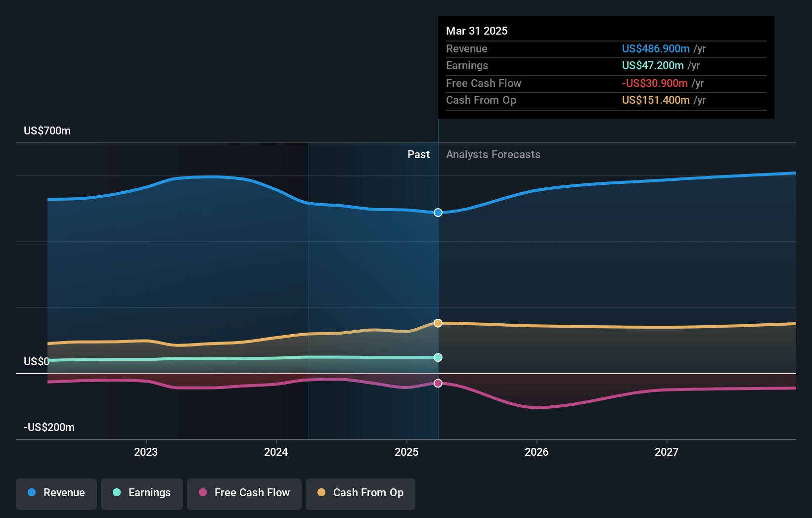812x518 pixels.
Task: Click the 2024 x-axis label
Action: pyautogui.click(x=276, y=452)
